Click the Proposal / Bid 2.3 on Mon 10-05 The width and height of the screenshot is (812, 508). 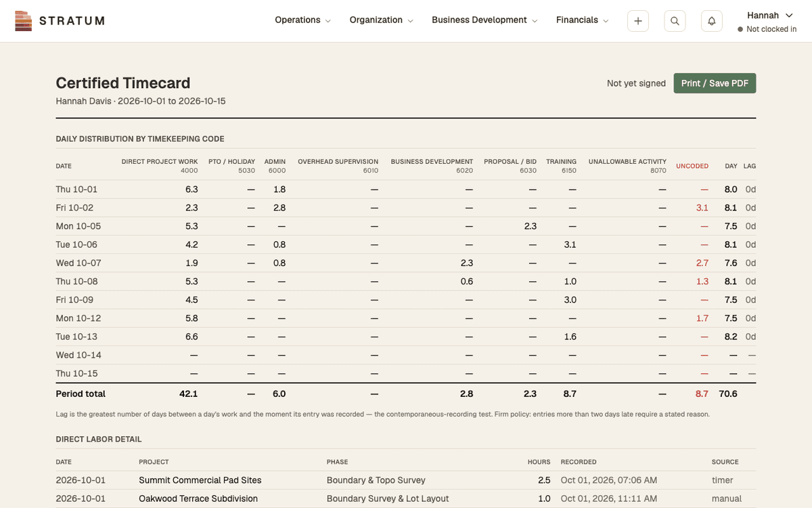(x=530, y=226)
